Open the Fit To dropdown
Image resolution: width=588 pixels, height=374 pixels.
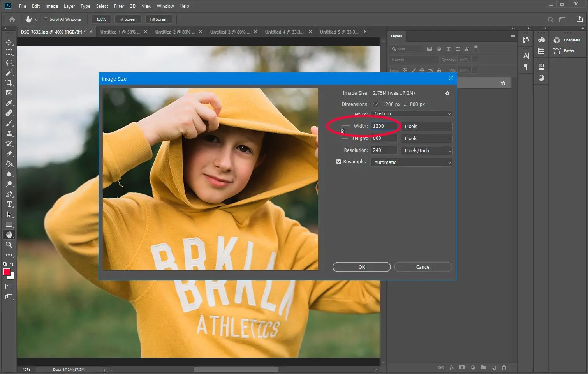pos(412,114)
